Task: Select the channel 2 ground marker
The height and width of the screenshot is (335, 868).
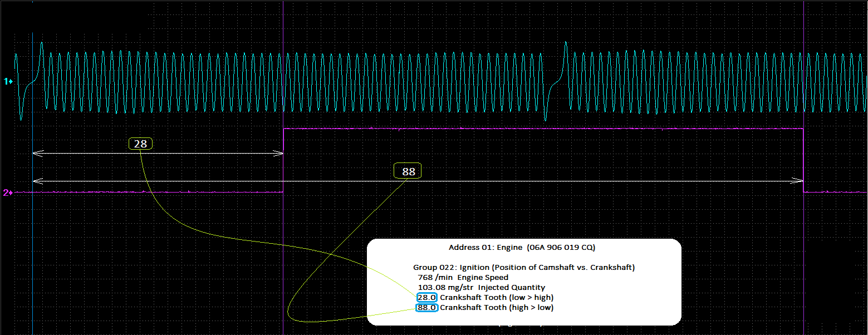Action: click(8, 193)
